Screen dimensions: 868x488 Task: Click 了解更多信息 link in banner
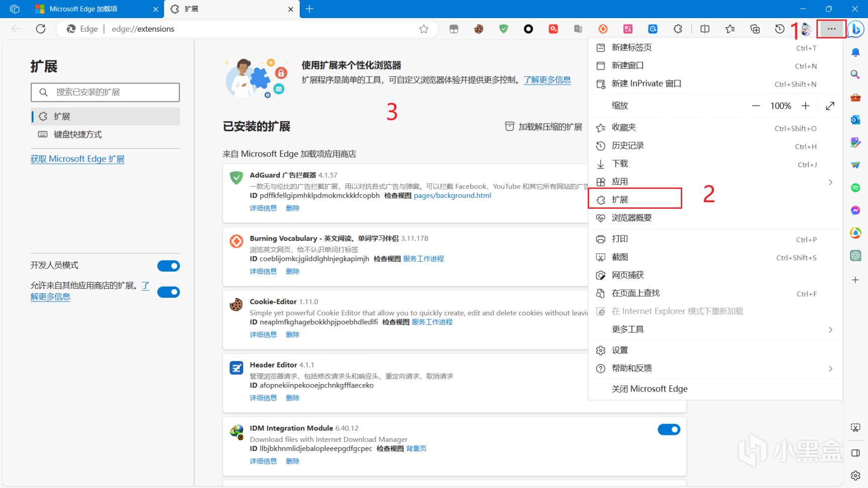[x=547, y=80]
